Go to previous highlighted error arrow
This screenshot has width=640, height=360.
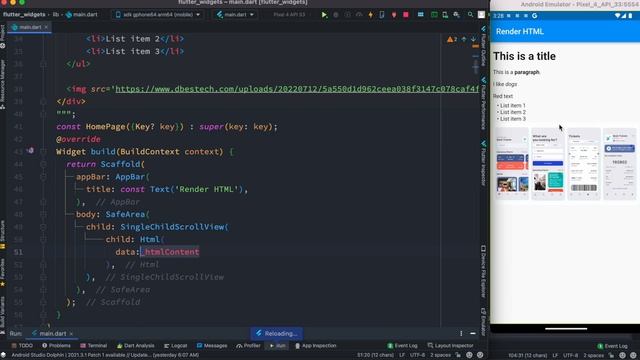[464, 39]
